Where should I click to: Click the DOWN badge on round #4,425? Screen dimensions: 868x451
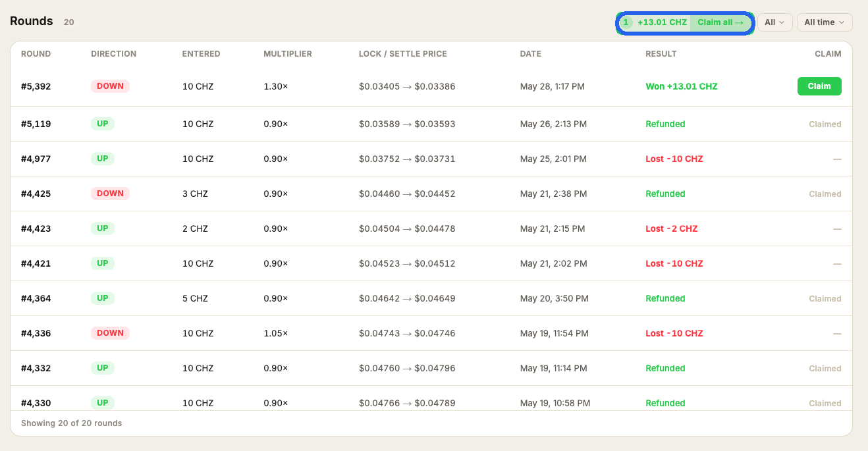[x=110, y=194]
